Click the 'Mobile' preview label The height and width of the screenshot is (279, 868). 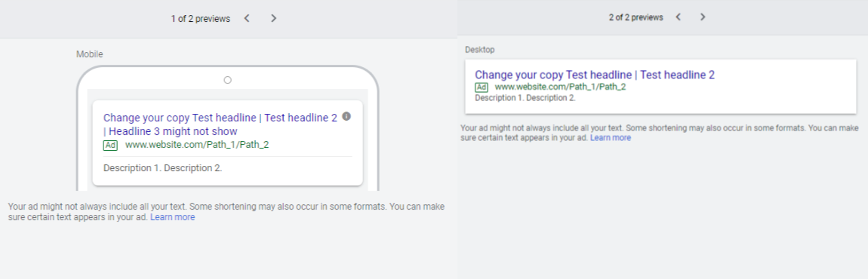90,54
